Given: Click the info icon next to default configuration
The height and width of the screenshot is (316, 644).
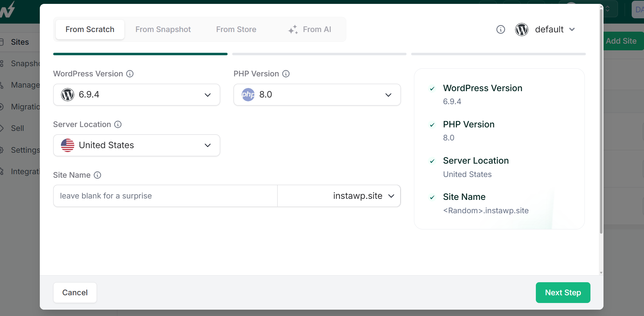Looking at the screenshot, I should (x=501, y=30).
